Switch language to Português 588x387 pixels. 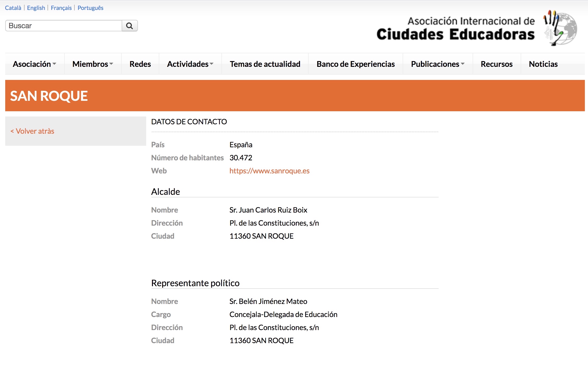[90, 8]
